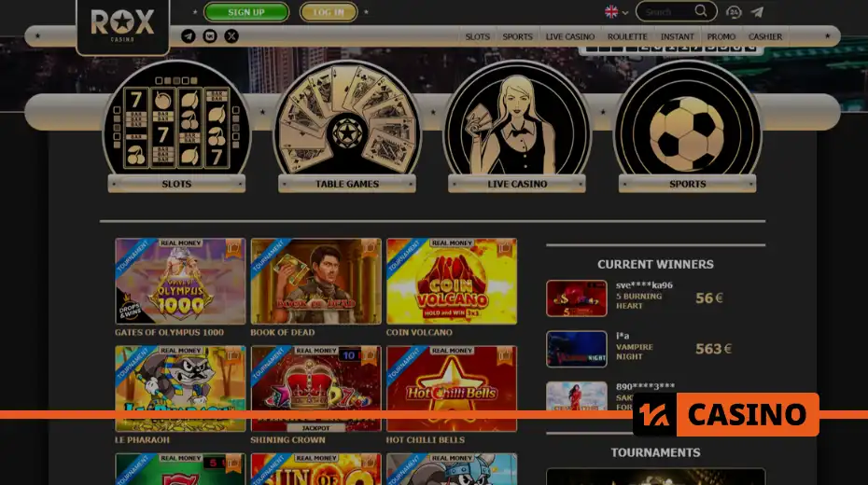This screenshot has height=485, width=868.
Task: Click the 5 Burning Heart winner game name
Action: [x=638, y=301]
